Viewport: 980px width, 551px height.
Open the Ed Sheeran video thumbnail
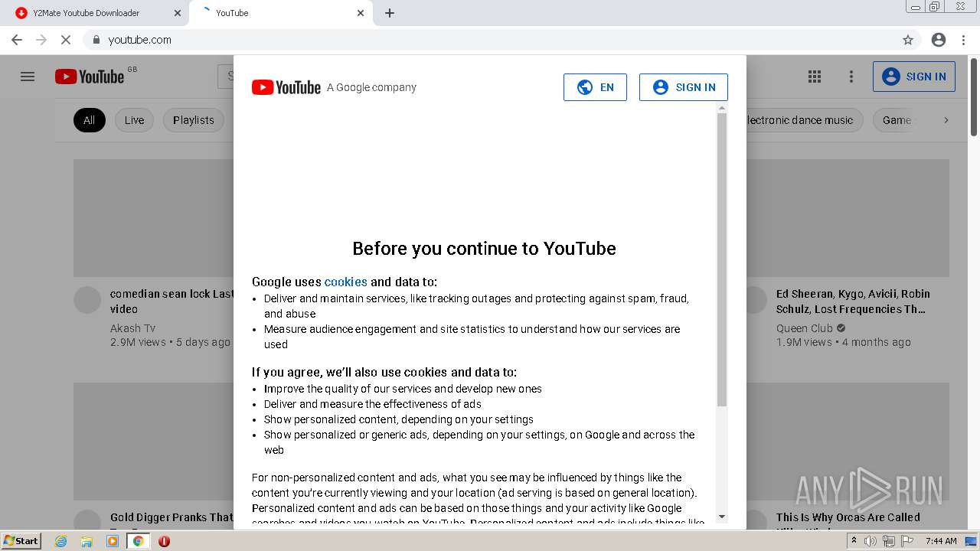[848, 218]
